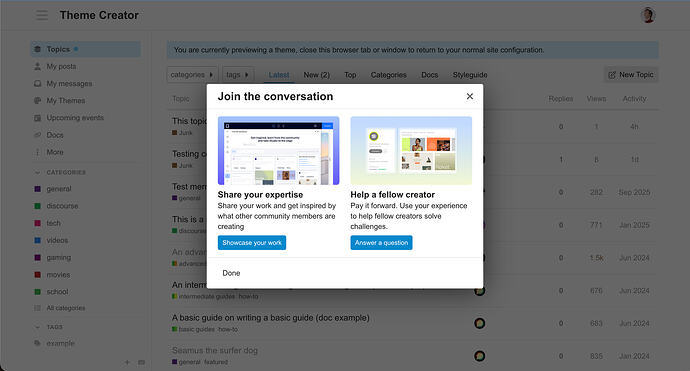Click the Showcase your work button
Viewport: 690px width, 371px height.
pos(252,242)
